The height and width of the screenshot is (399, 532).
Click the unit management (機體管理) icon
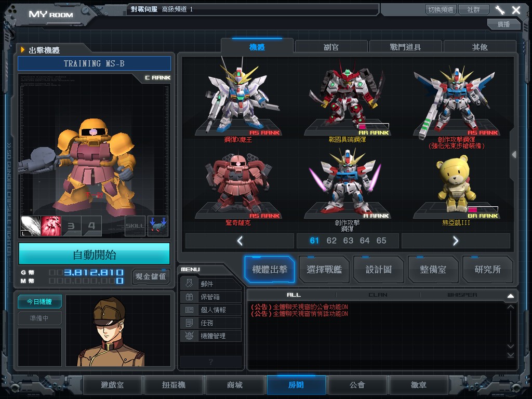pos(189,336)
